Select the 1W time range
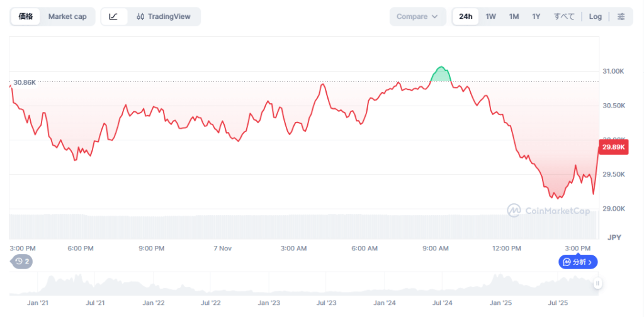The image size is (644, 317). (491, 16)
